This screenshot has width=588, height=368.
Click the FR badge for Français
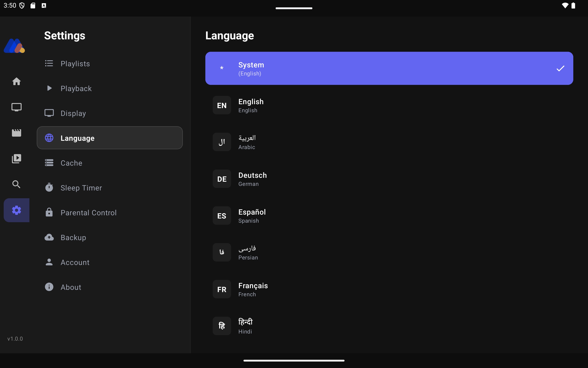[222, 289]
